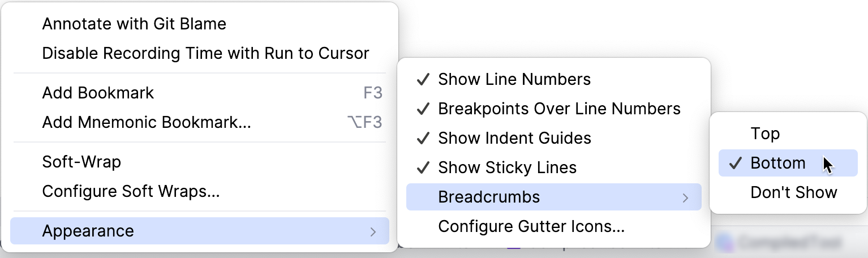Image resolution: width=868 pixels, height=258 pixels.
Task: Click the submenu arrow beside Appearance
Action: [373, 231]
